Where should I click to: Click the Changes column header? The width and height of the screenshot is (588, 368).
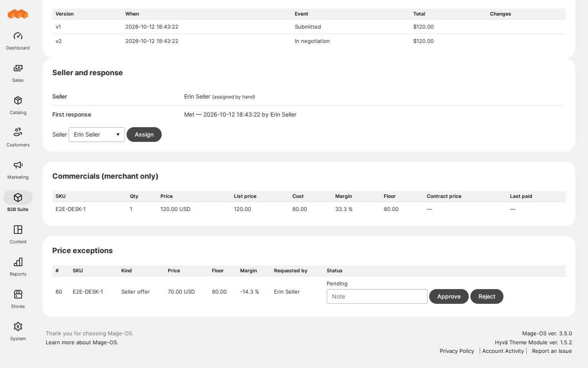pyautogui.click(x=501, y=14)
